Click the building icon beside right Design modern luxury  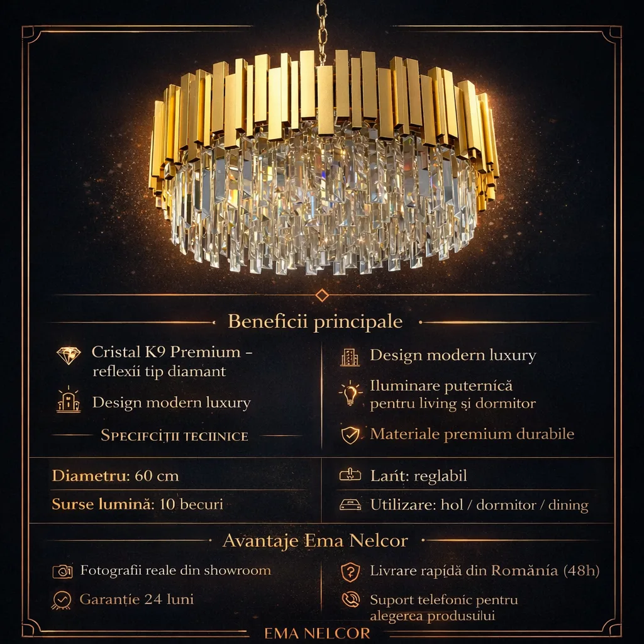(x=350, y=357)
